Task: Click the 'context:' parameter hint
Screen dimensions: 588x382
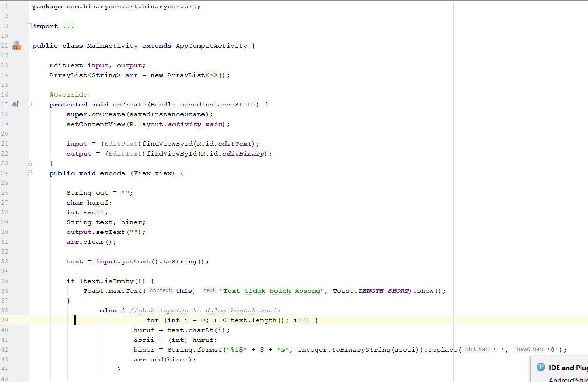Action: tap(161, 290)
